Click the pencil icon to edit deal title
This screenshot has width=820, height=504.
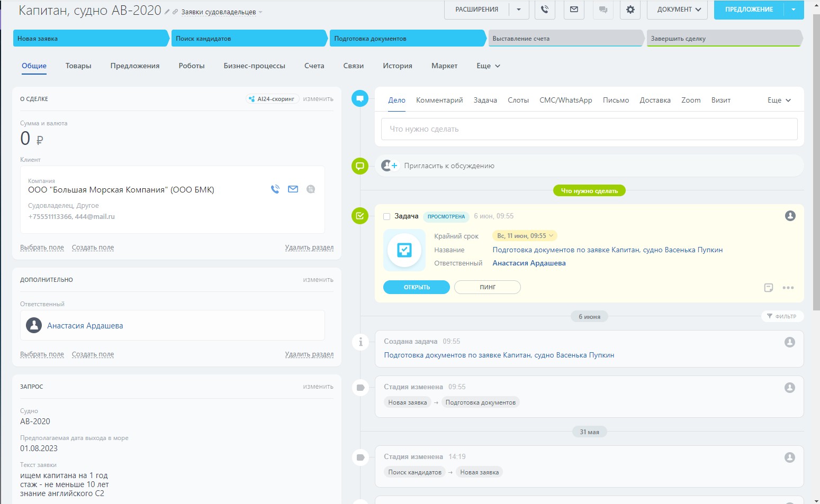[x=167, y=12]
